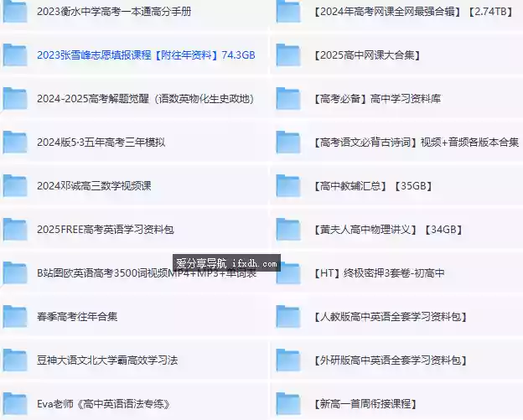The width and height of the screenshot is (523, 420).
Task: Select folder name 【2025高中网课大合集】
Action: [367, 54]
